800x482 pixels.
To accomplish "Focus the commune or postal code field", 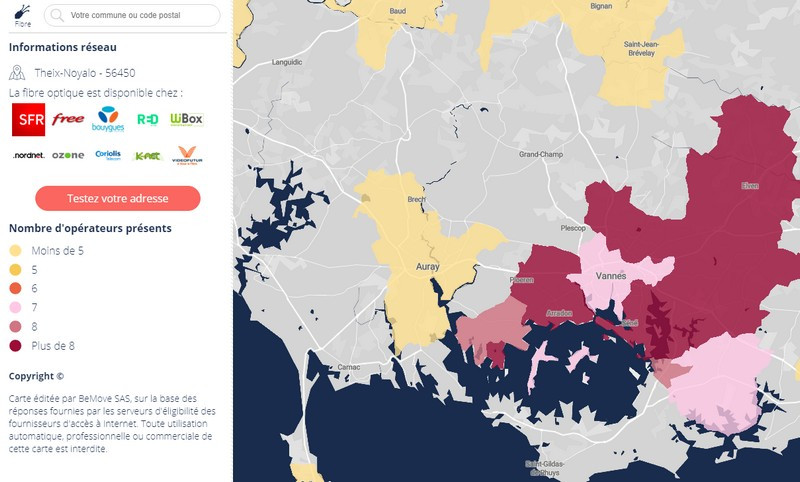I will pos(132,15).
